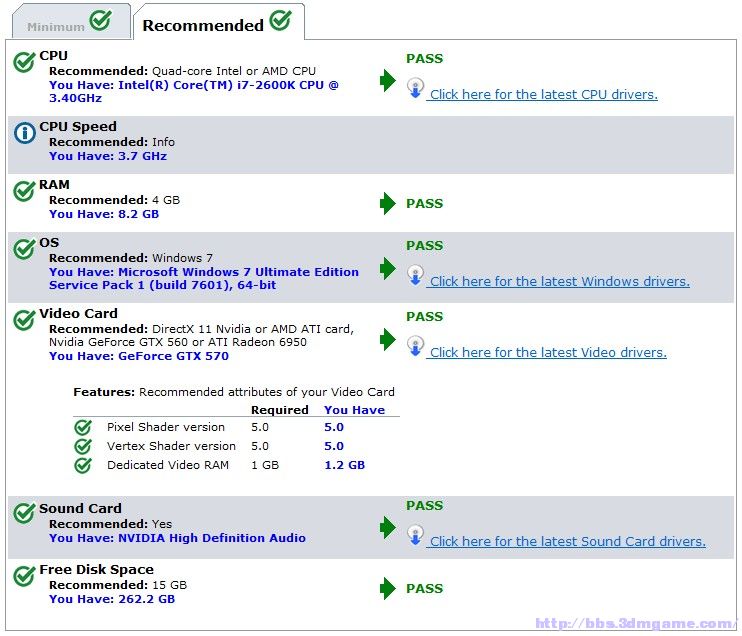Click the green checkmark beside CPU
The image size is (742, 636).
[x=24, y=62]
